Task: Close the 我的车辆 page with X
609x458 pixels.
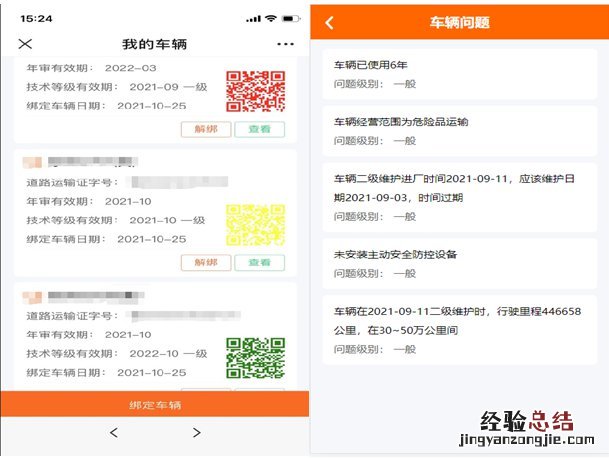Action: click(x=25, y=44)
